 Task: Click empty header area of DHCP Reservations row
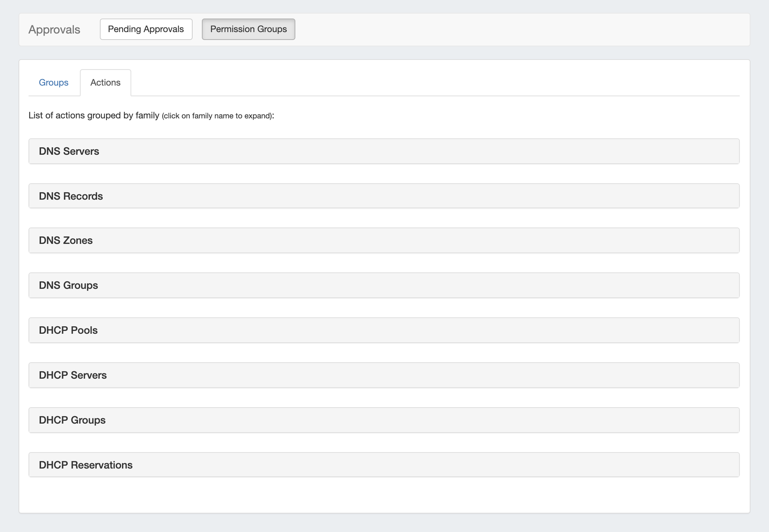[x=428, y=465]
